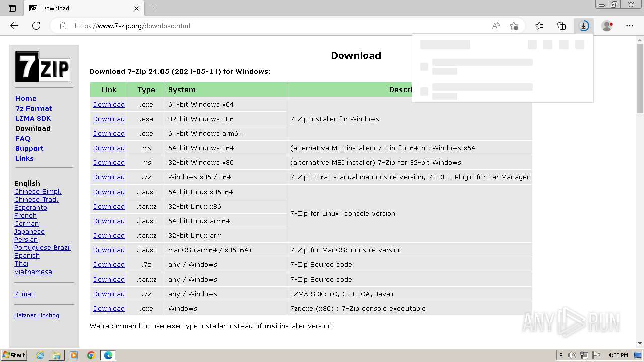Open the profile avatar icon
This screenshot has height=362, width=644.
607,26
